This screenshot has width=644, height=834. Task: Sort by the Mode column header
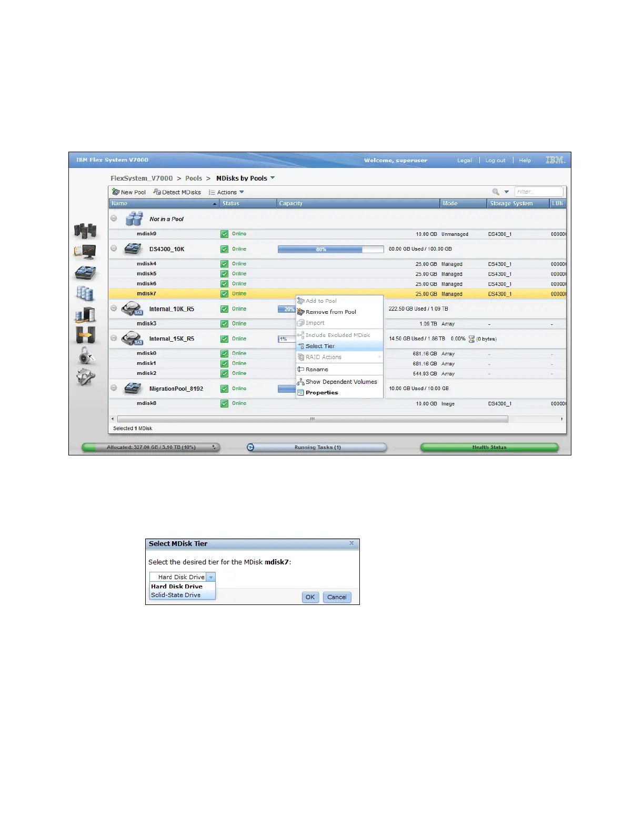464,203
